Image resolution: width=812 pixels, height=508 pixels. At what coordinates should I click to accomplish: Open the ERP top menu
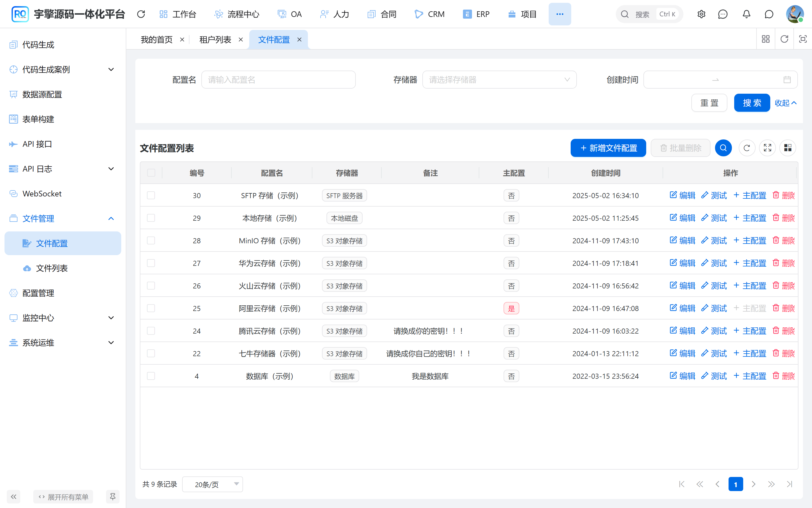pos(476,14)
